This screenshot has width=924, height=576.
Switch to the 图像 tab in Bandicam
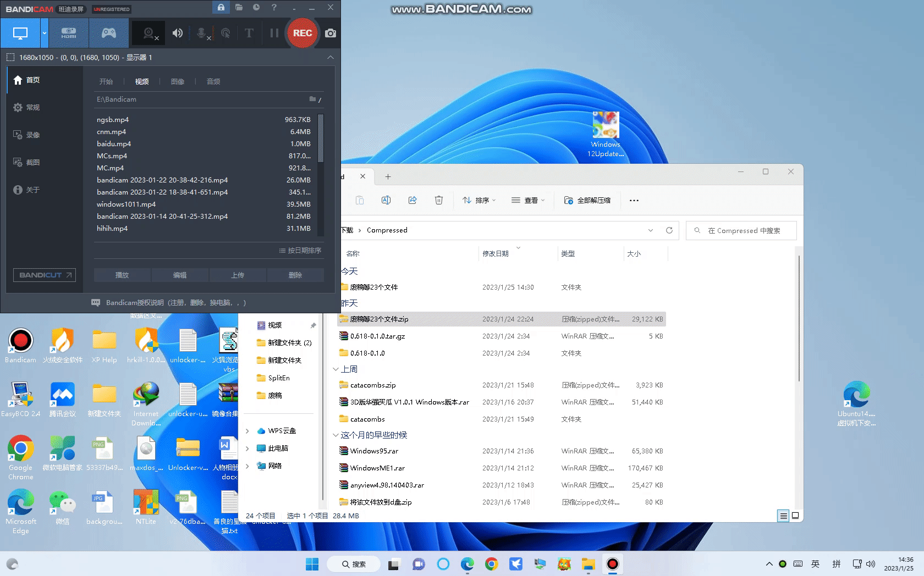click(178, 81)
